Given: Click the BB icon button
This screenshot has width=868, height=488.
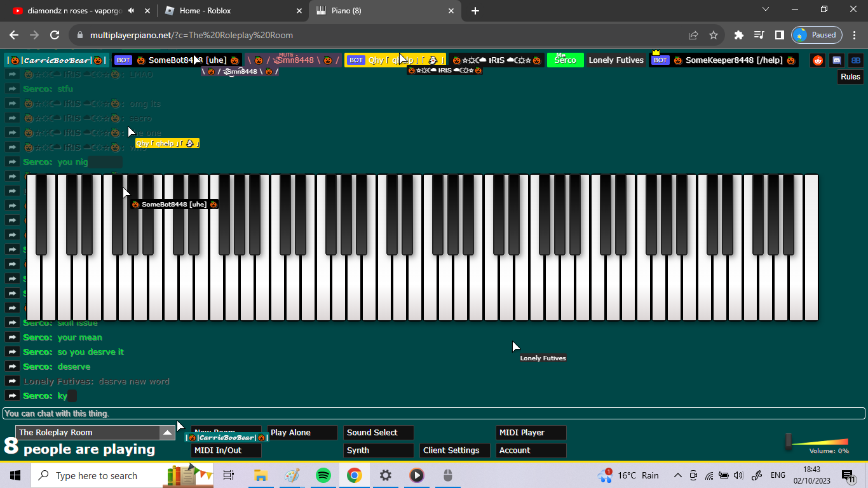Looking at the screenshot, I should [856, 60].
